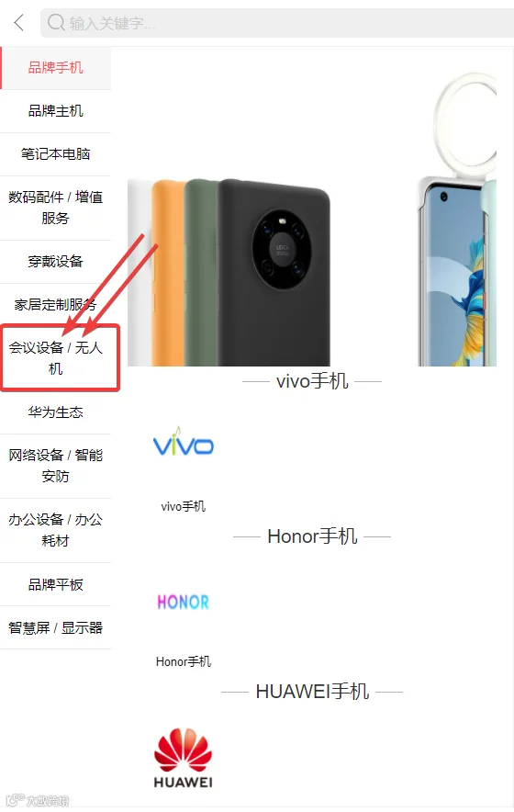Open the 笔记本电脑 category

[x=55, y=153]
